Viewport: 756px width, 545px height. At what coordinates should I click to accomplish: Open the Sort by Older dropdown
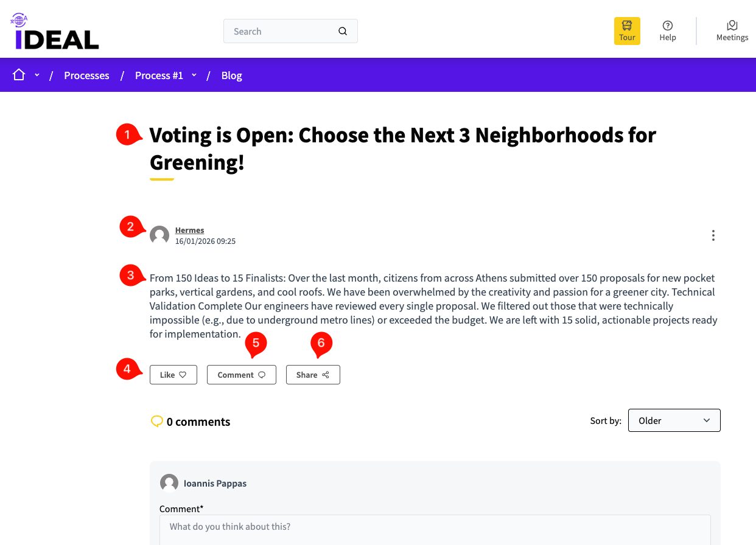tap(674, 420)
